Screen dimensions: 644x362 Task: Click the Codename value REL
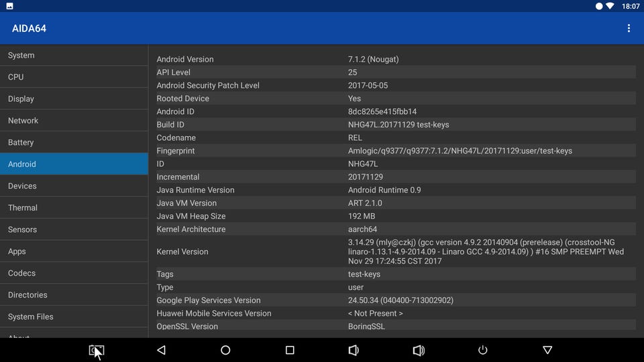click(x=355, y=138)
